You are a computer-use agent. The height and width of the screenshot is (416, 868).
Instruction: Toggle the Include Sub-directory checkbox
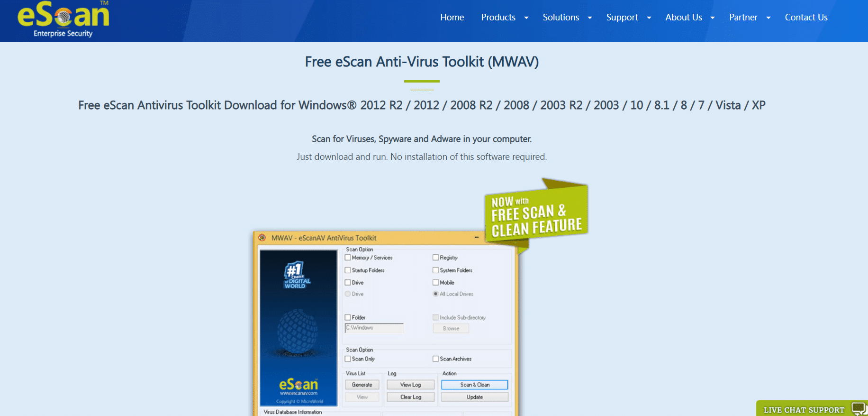[x=435, y=317]
